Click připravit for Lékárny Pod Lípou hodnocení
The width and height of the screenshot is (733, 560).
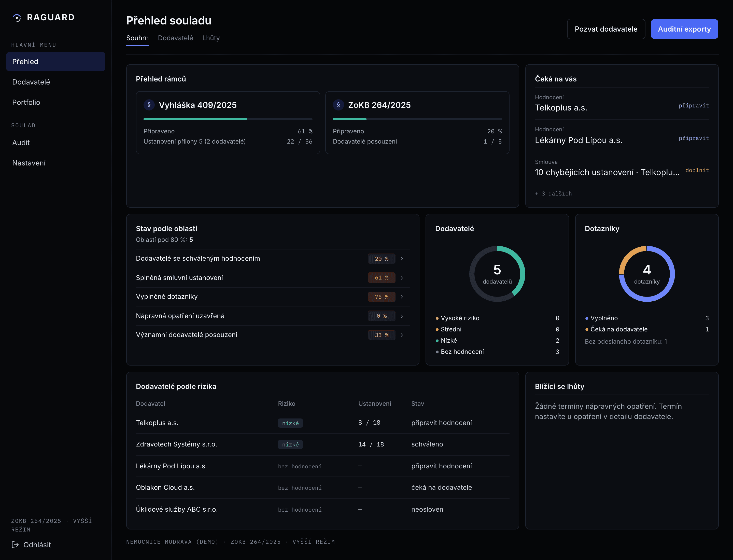[694, 138]
